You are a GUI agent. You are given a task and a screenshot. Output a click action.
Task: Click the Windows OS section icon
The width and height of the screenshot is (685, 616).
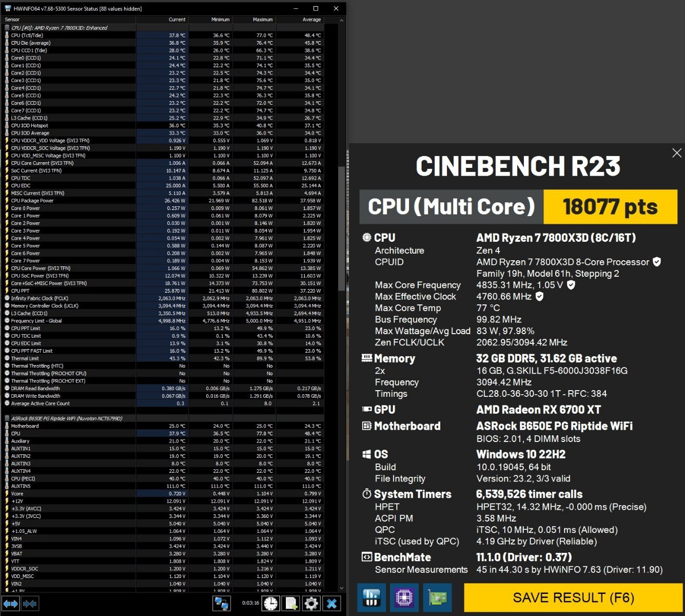(367, 454)
